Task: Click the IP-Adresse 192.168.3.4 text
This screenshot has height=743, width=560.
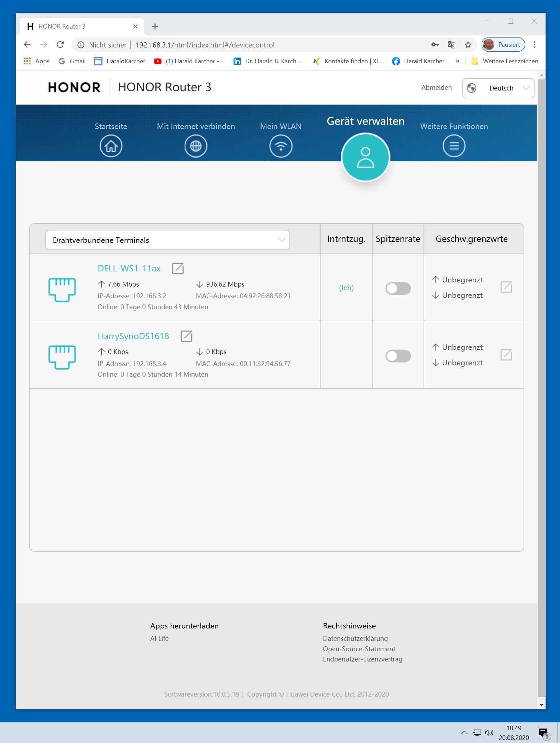Action: coord(132,364)
